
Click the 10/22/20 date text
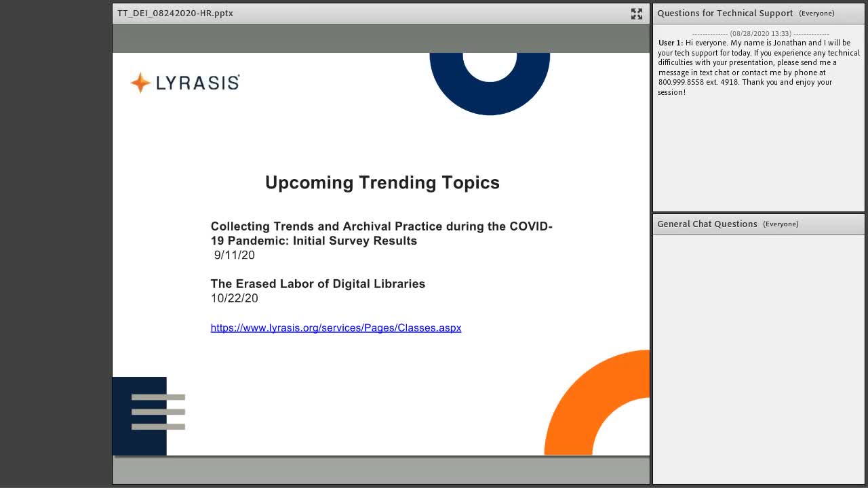tap(234, 298)
